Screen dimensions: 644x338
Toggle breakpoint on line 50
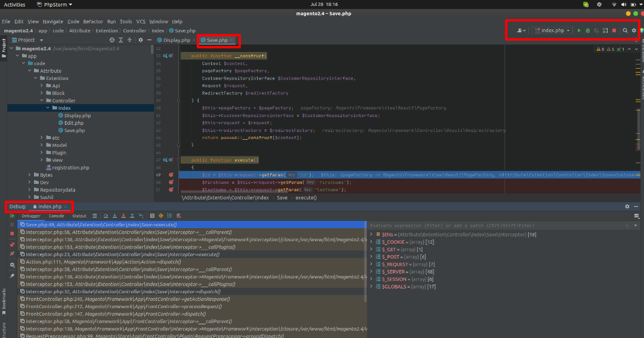click(x=171, y=182)
